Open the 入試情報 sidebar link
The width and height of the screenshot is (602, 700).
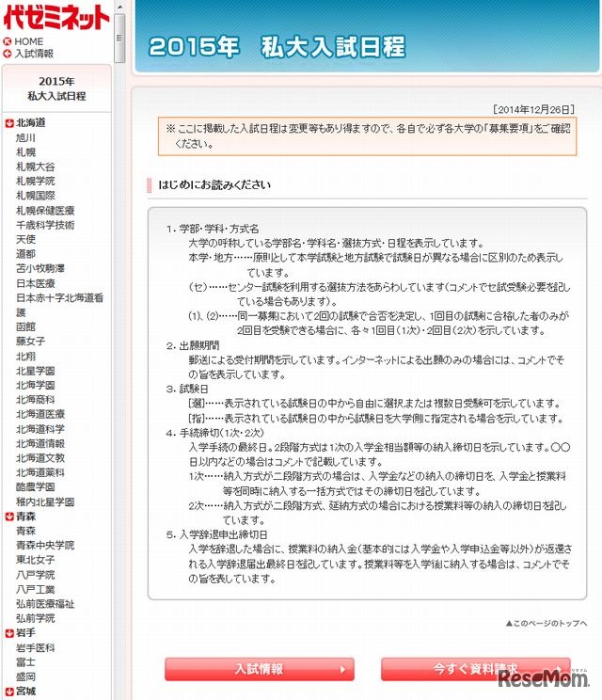click(35, 54)
